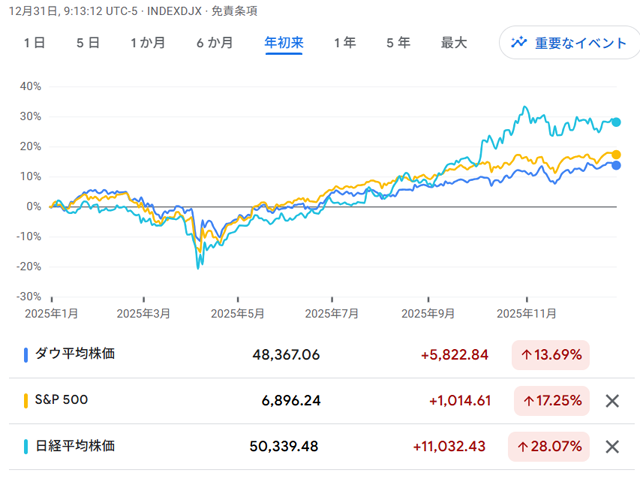Select the 1日 time range tab

click(x=33, y=43)
